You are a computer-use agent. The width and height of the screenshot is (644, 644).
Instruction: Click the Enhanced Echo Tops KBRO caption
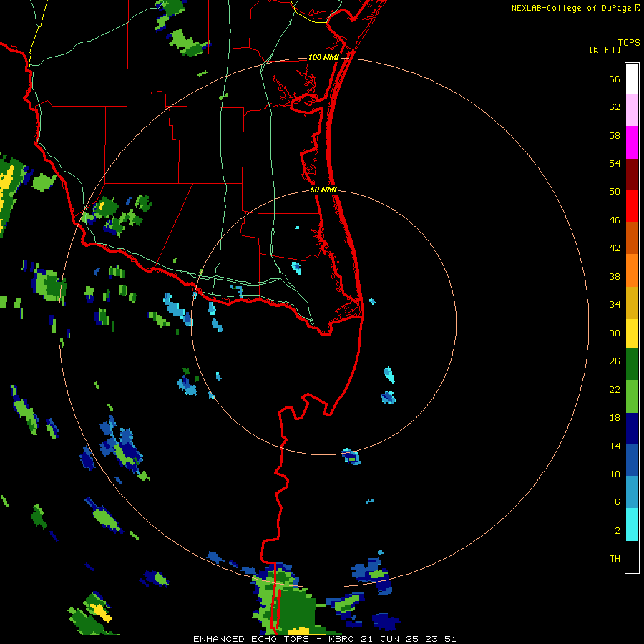(x=324, y=639)
